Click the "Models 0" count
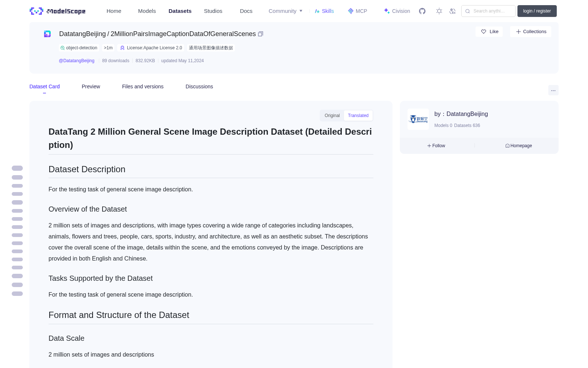Screen dimensions: 588x368 pos(443,125)
